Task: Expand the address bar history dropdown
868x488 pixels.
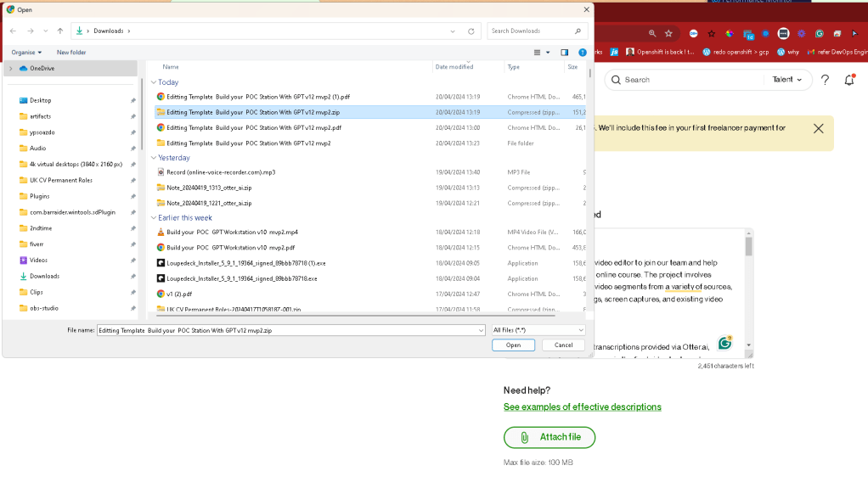Action: [x=453, y=31]
